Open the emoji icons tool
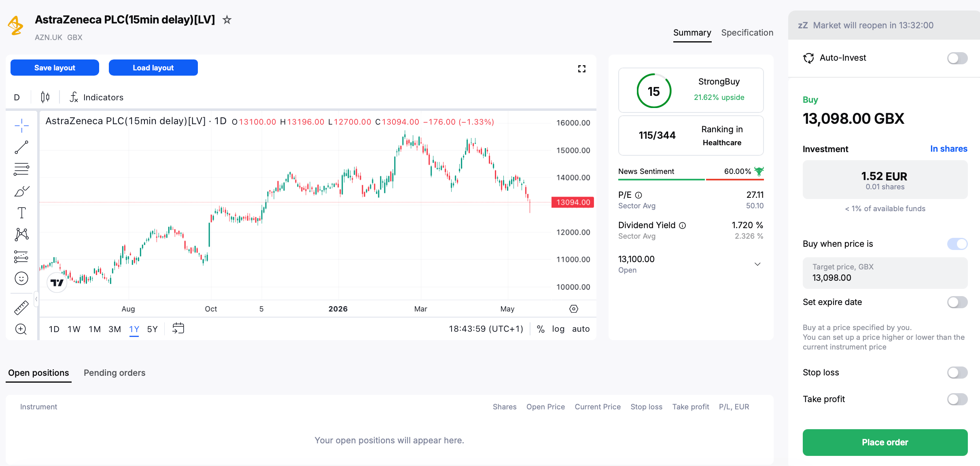Screen dimensions: 980x466 (x=21, y=278)
